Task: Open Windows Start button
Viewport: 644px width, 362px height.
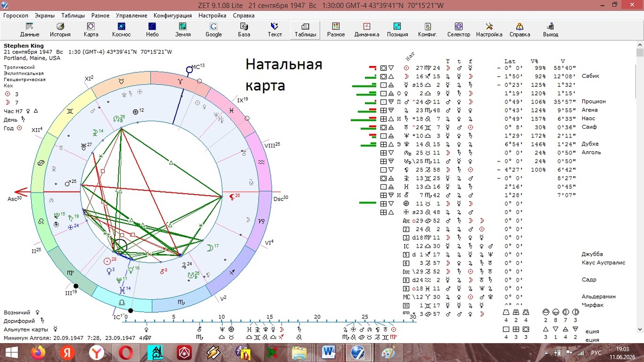Action: [11, 353]
